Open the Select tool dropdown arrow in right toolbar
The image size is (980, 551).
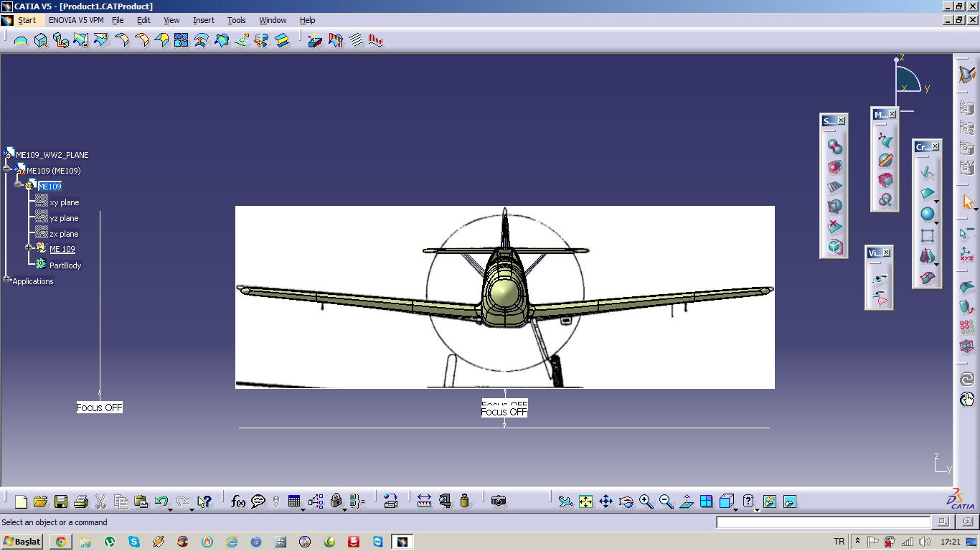click(x=976, y=209)
